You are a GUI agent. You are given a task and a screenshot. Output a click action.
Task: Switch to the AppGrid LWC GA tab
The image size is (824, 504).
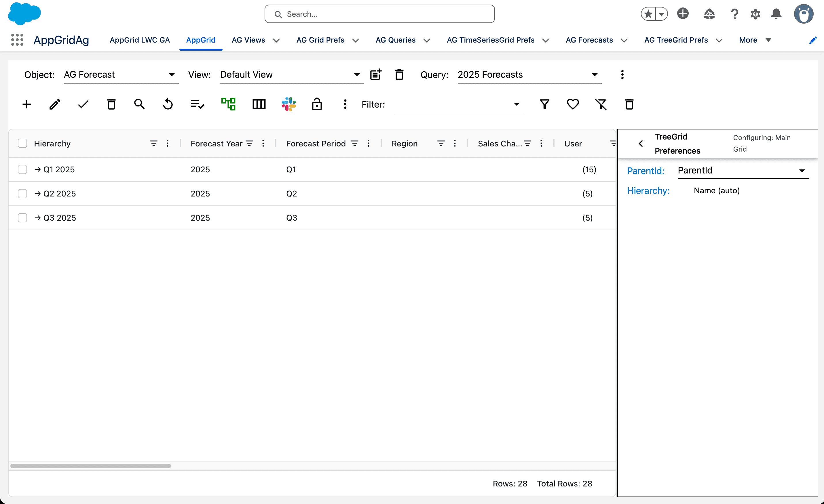click(140, 40)
